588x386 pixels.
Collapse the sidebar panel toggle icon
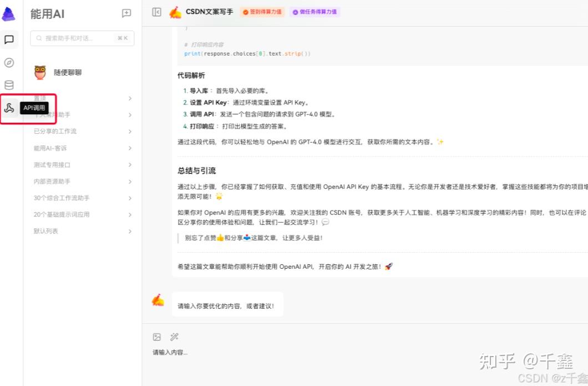tap(157, 12)
